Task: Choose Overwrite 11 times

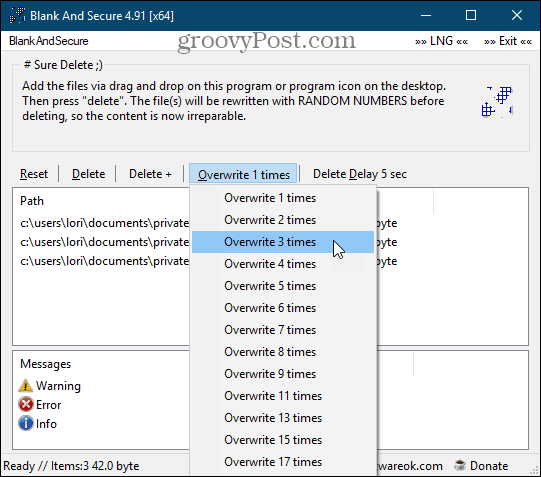Action: [283, 396]
